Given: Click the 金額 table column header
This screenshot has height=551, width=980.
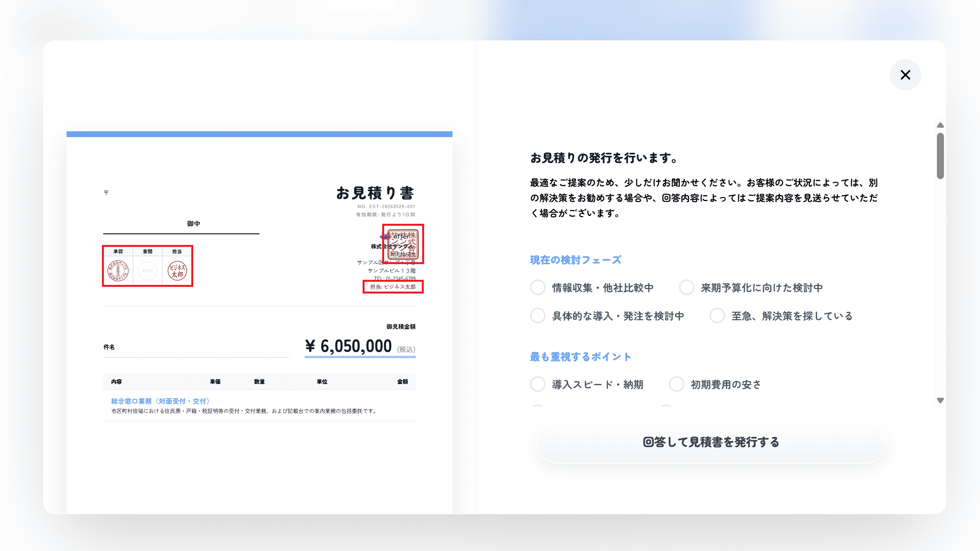Looking at the screenshot, I should pyautogui.click(x=403, y=381).
